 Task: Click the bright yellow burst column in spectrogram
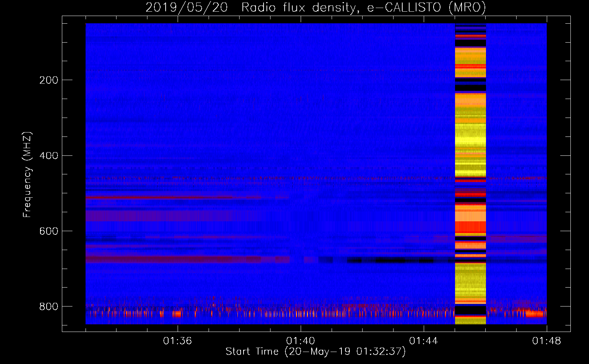tap(470, 174)
